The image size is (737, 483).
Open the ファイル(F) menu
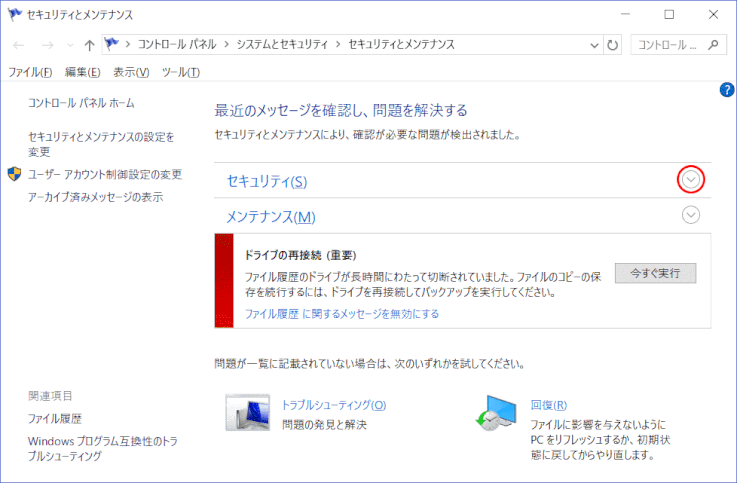[30, 72]
